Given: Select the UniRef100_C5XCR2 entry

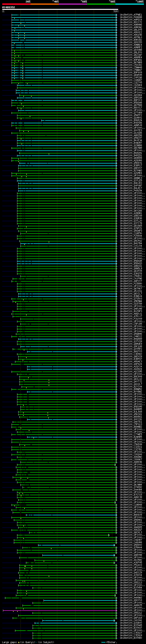Looking at the screenshot, I should [131, 65].
